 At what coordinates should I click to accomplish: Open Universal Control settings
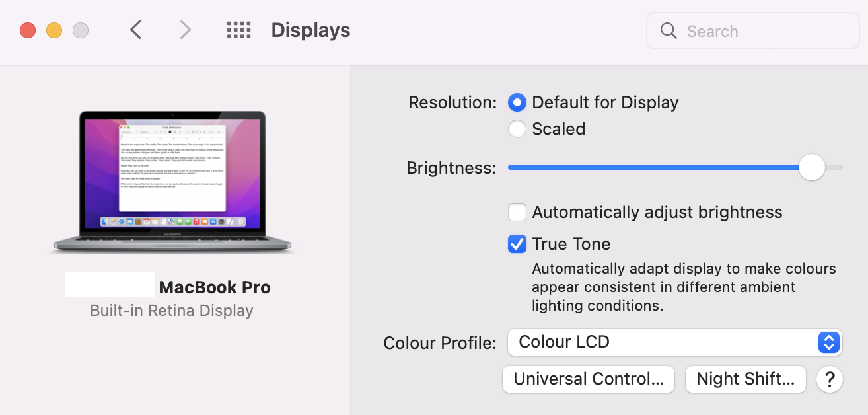pyautogui.click(x=589, y=379)
